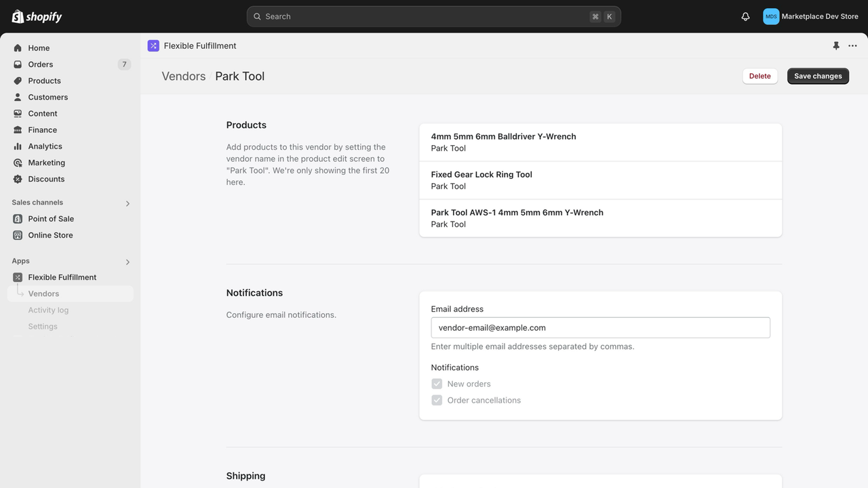Toggle the New orders checkbox
The image size is (868, 488).
pyautogui.click(x=437, y=383)
